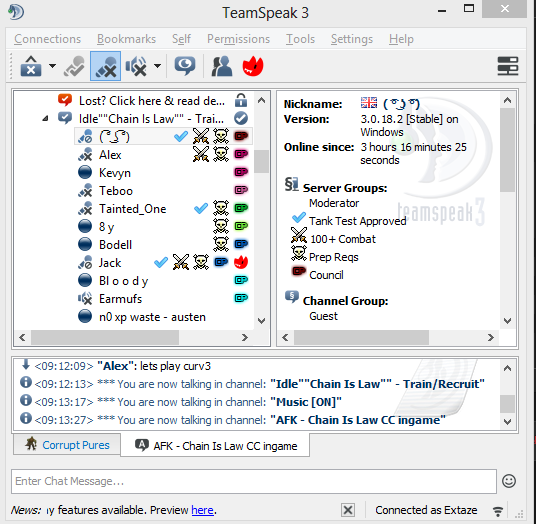Image resolution: width=536 pixels, height=524 pixels.
Task: Select user Alex in the channel tree
Action: pos(110,155)
